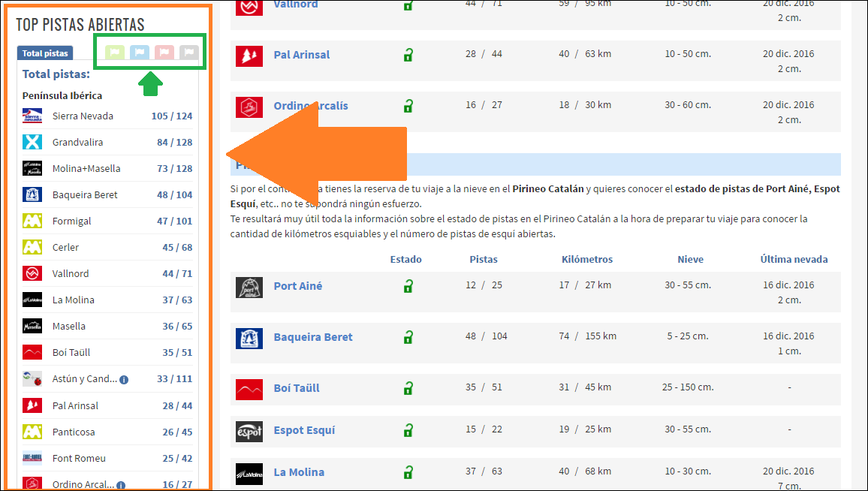The image size is (868, 491).
Task: Click the 'Península Ibérica' heading
Action: (x=62, y=95)
